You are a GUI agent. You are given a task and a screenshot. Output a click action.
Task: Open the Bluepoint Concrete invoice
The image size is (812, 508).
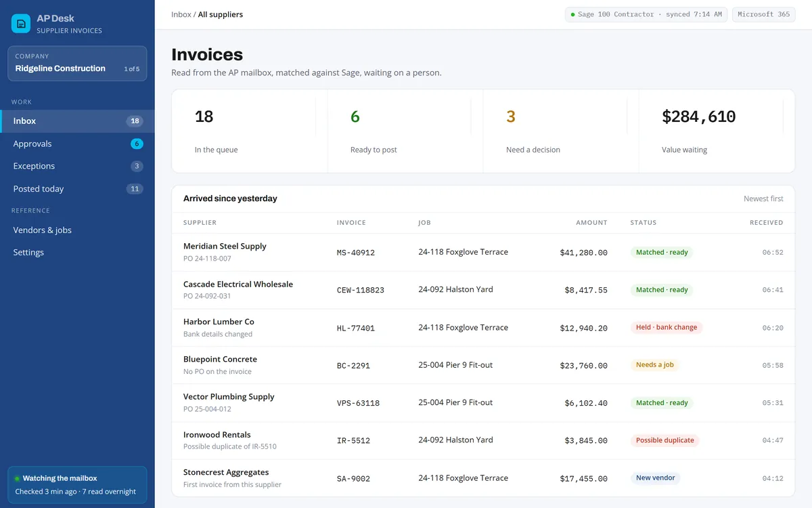pyautogui.click(x=483, y=365)
